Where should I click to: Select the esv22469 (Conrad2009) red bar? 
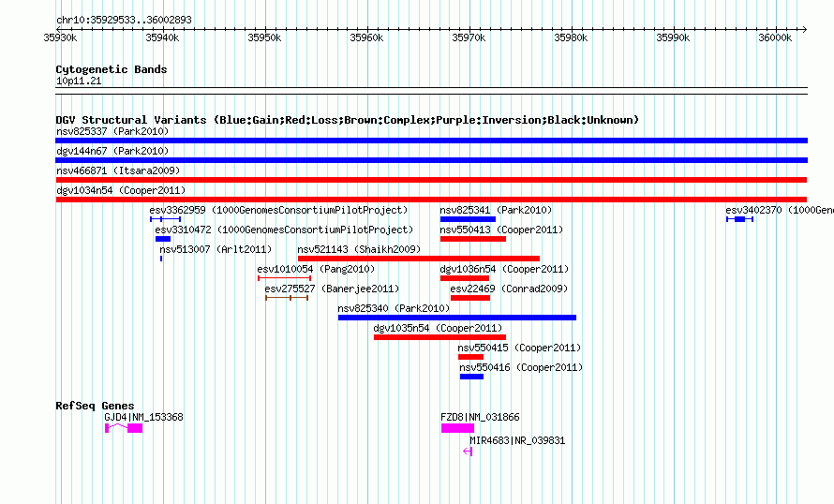tap(470, 298)
